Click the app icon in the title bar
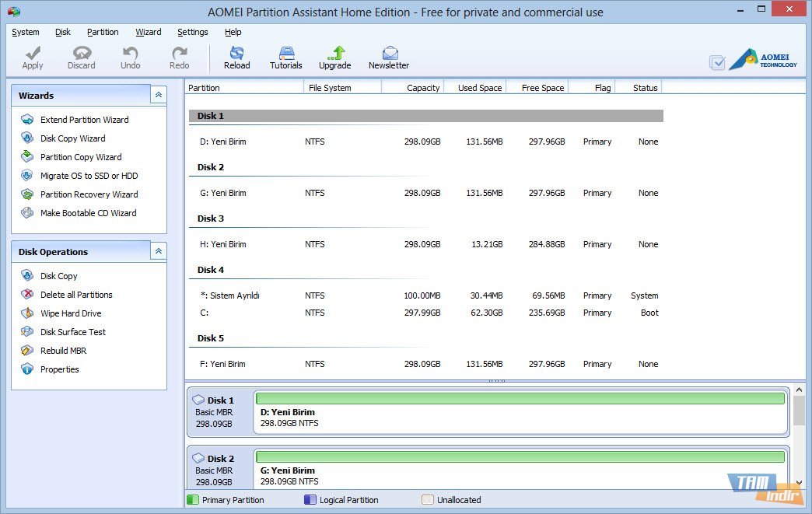This screenshot has width=812, height=514. (14, 12)
